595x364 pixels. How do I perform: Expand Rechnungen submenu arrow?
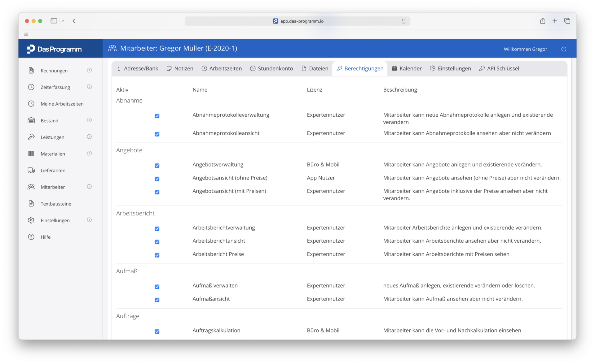point(89,70)
